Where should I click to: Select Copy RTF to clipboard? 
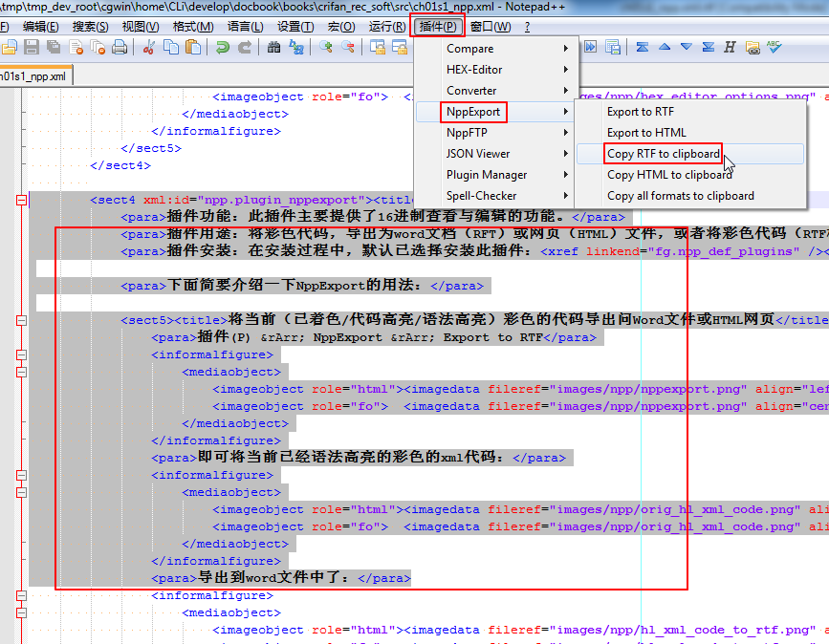point(664,154)
